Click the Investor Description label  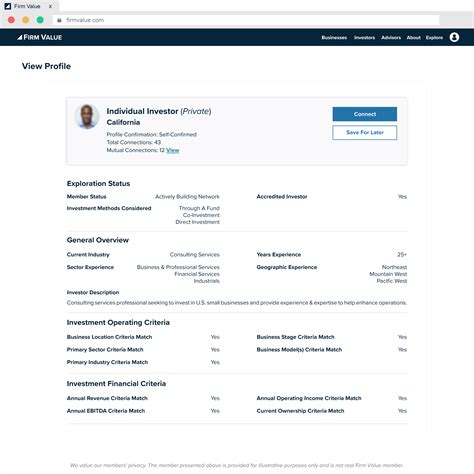[x=93, y=293]
